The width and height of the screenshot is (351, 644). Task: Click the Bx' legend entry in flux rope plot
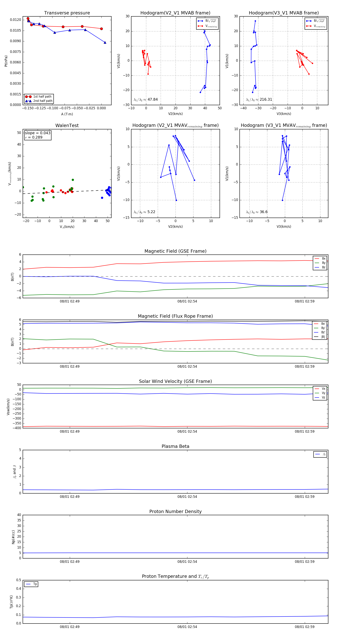coord(320,324)
